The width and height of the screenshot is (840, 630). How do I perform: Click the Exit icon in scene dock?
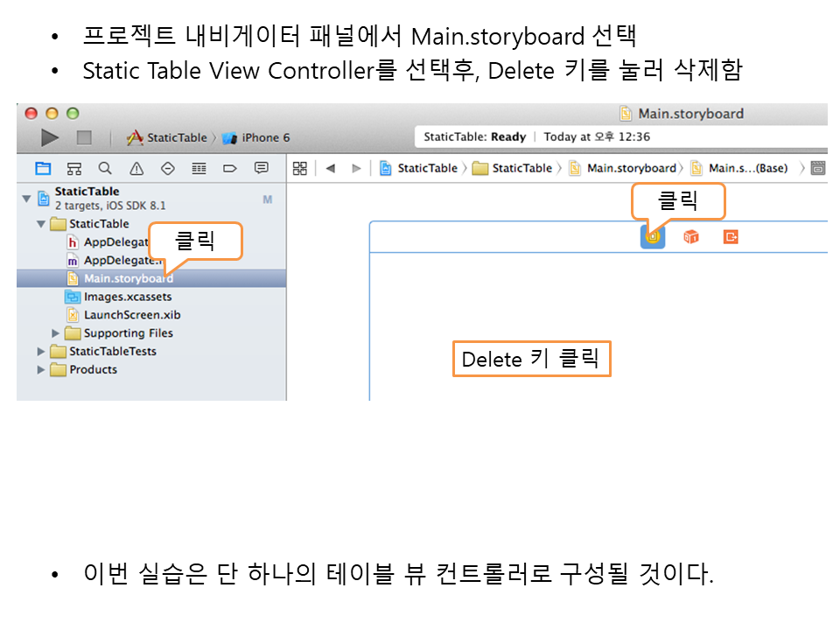pos(731,236)
